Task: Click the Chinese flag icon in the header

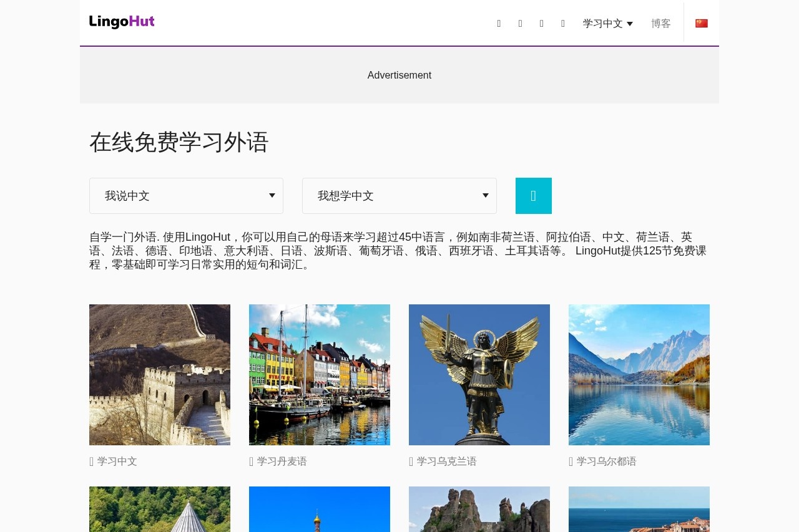Action: pos(702,23)
